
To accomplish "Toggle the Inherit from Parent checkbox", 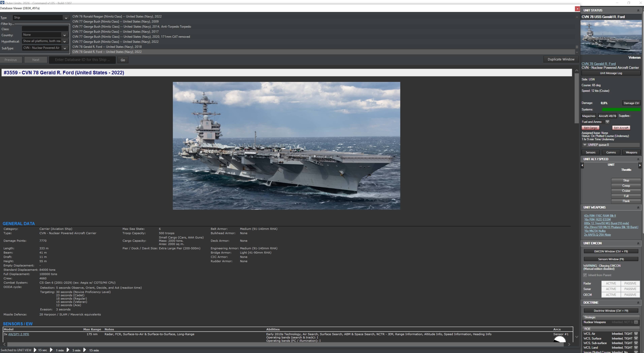I will [585, 275].
